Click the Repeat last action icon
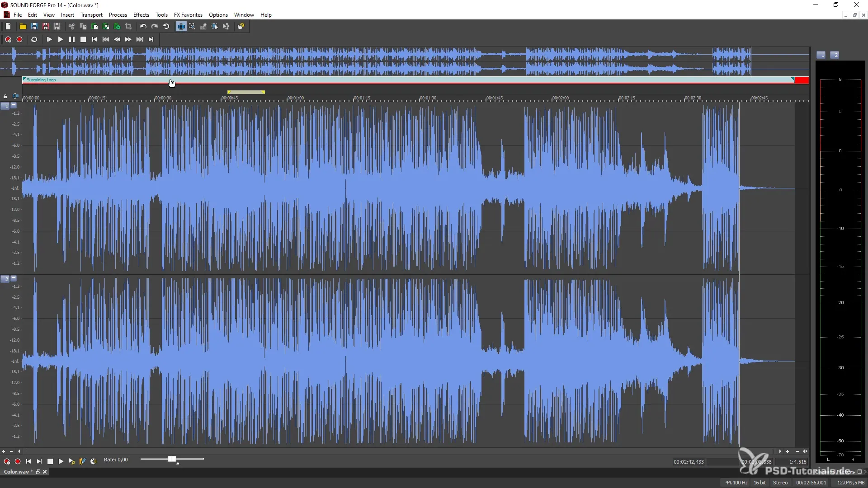 click(x=166, y=26)
